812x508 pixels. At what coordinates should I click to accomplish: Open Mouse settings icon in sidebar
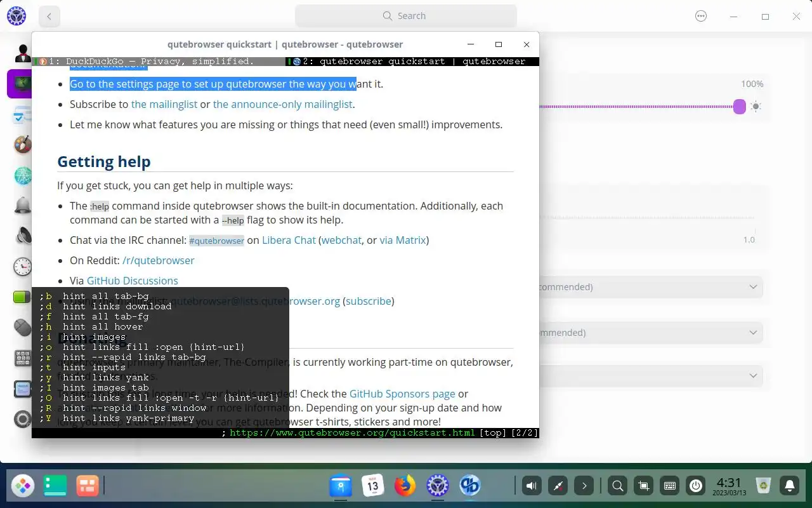coord(23,328)
